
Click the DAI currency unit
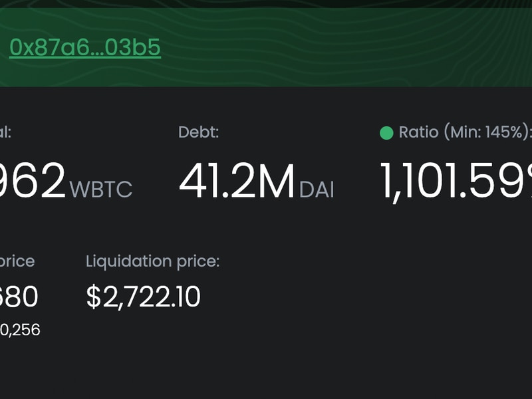317,189
